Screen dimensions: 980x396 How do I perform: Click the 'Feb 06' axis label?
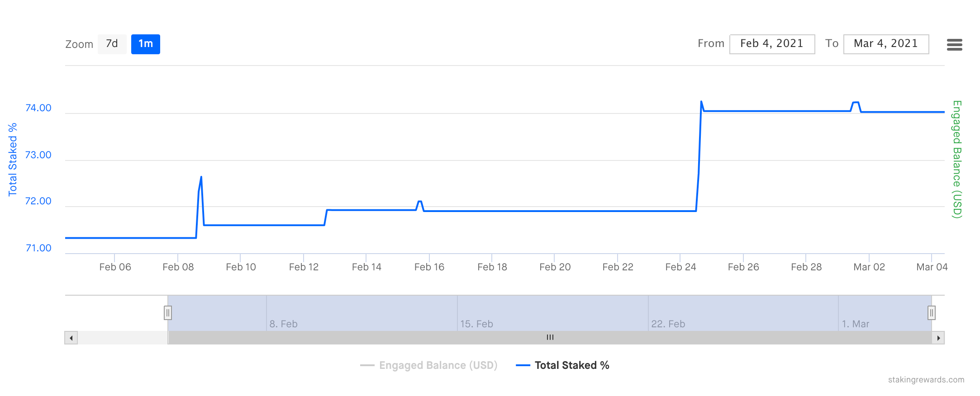(115, 267)
